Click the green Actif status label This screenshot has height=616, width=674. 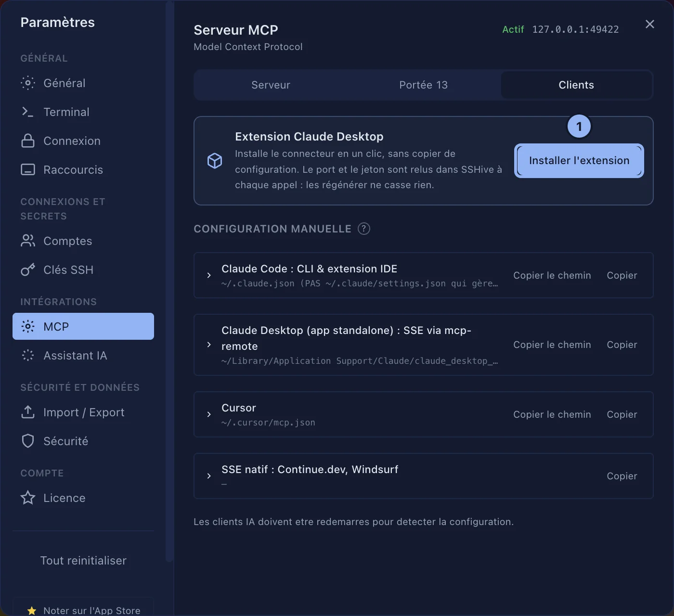[513, 29]
